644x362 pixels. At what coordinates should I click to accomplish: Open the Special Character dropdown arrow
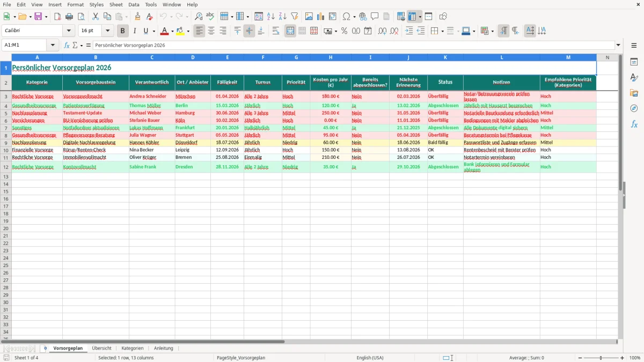pos(354,17)
